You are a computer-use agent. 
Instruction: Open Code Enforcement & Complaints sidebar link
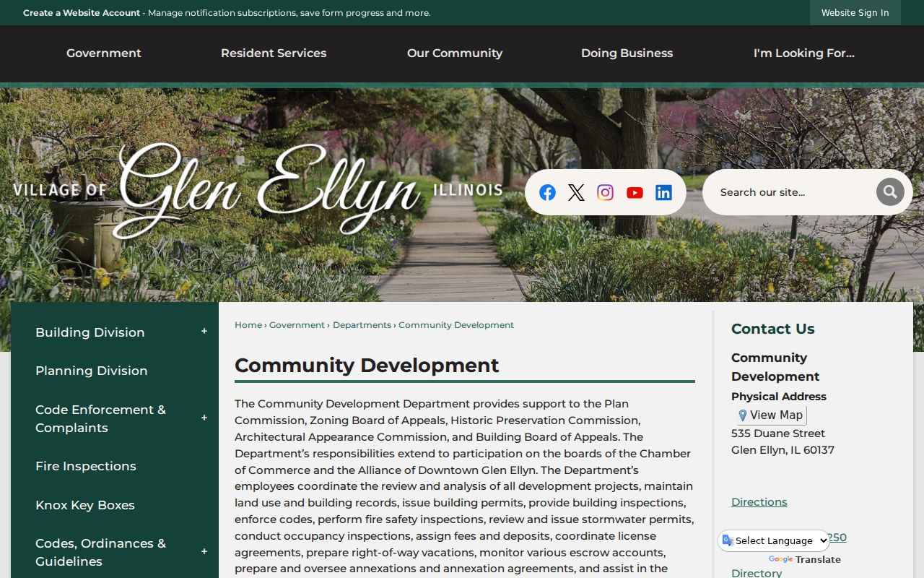101,418
